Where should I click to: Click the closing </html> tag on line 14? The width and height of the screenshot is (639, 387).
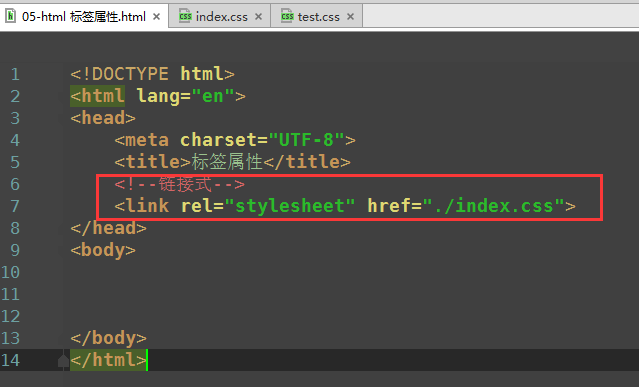click(x=108, y=360)
